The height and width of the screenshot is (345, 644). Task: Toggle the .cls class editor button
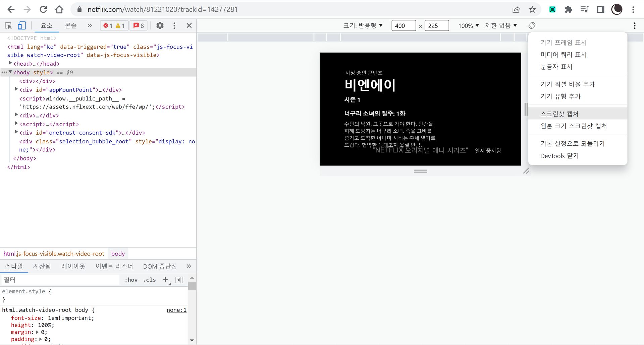coord(149,280)
